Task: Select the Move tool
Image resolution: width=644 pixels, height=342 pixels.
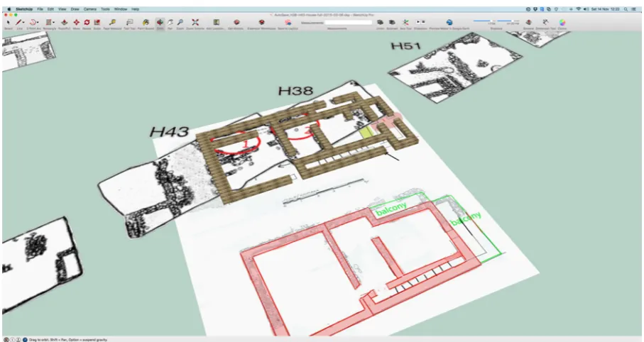Action: coord(77,23)
